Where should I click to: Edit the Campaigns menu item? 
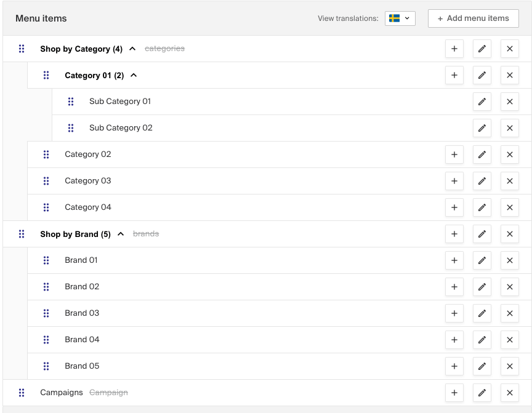pos(482,393)
